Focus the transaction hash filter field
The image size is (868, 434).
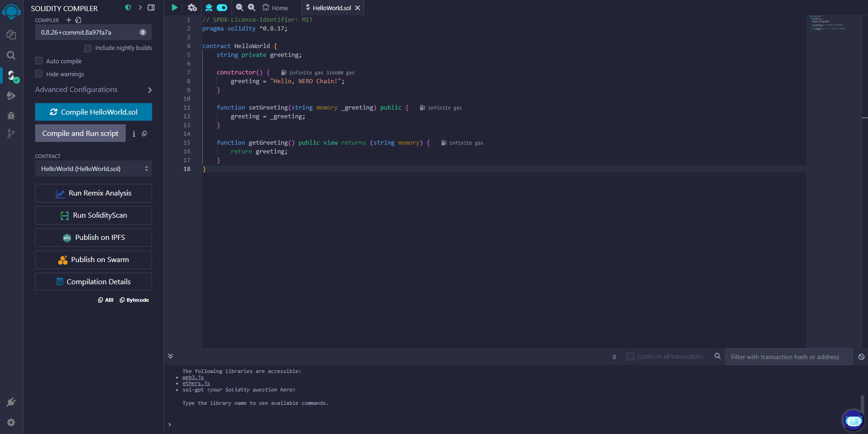(x=788, y=357)
